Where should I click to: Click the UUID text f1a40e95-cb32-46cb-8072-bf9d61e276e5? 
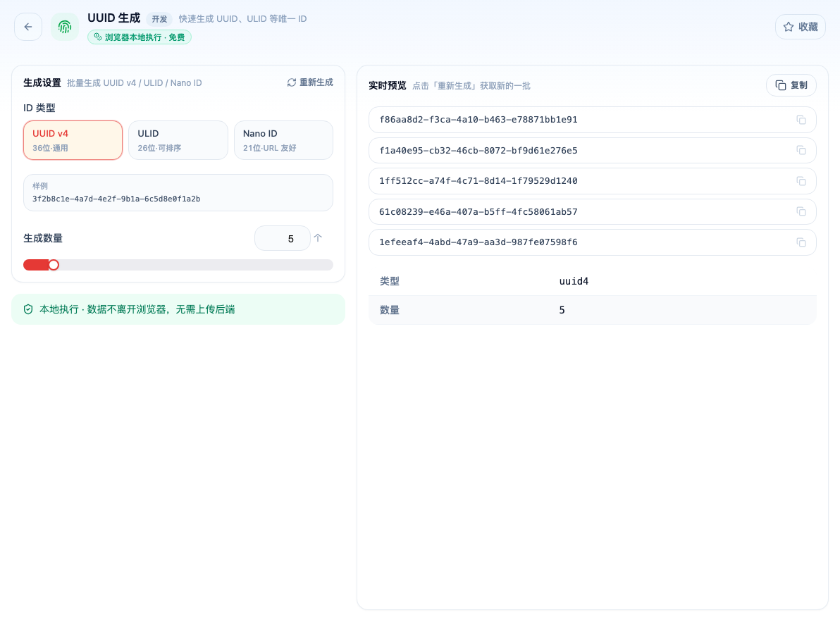(x=478, y=151)
